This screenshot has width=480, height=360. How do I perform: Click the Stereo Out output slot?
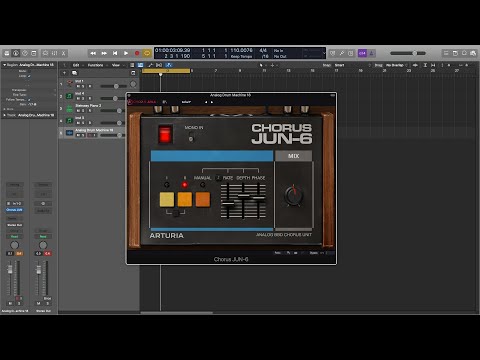pyautogui.click(x=14, y=225)
